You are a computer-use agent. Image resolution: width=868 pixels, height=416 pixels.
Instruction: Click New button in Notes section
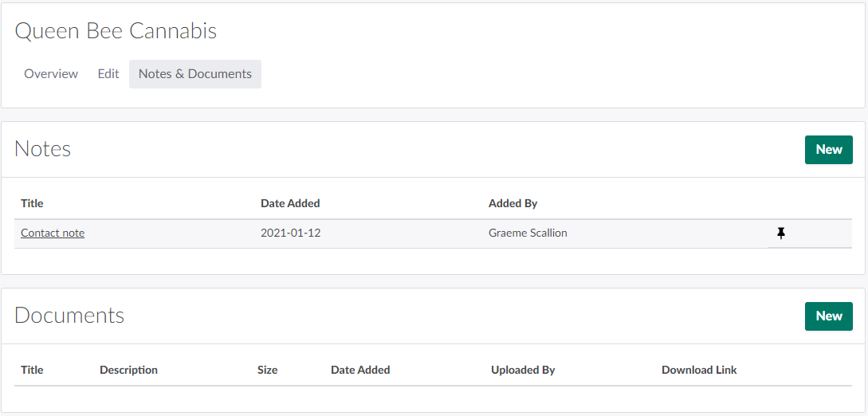pos(828,150)
